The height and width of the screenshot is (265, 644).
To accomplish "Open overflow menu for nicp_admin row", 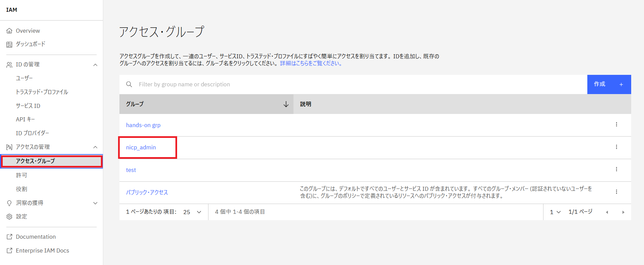I will coord(616,147).
